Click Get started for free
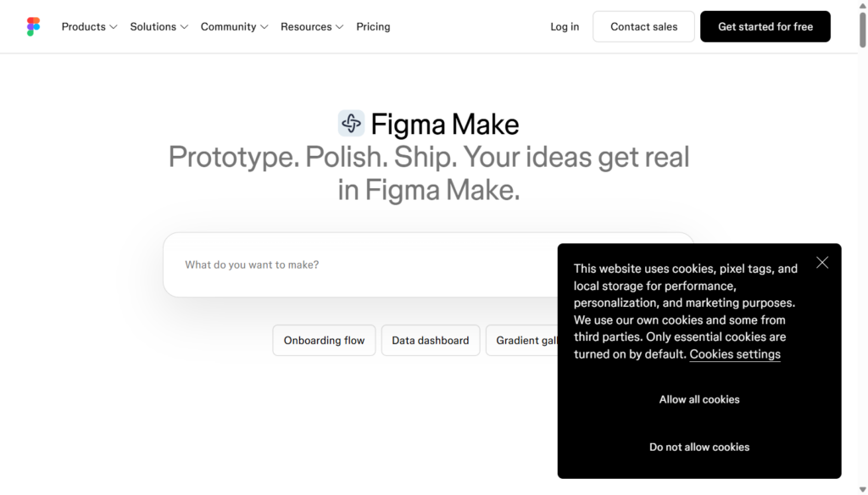This screenshot has height=495, width=868. (x=765, y=26)
